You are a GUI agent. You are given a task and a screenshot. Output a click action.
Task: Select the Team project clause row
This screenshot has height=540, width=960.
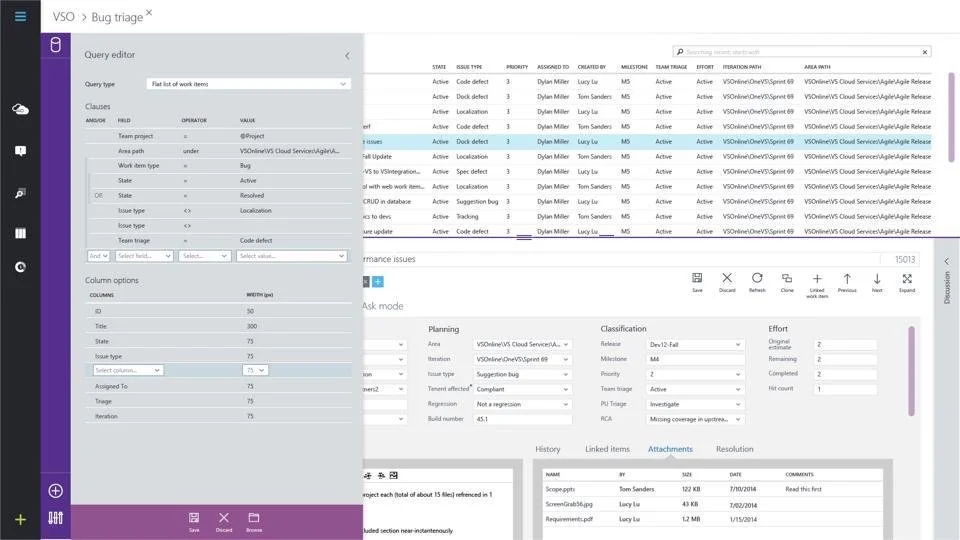[219, 136]
